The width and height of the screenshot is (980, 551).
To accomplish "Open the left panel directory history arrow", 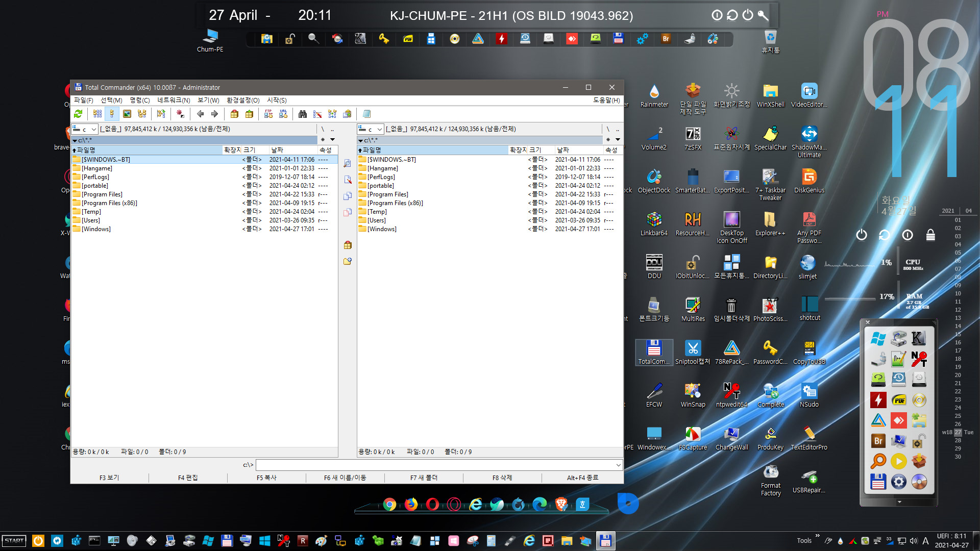I will [x=332, y=140].
